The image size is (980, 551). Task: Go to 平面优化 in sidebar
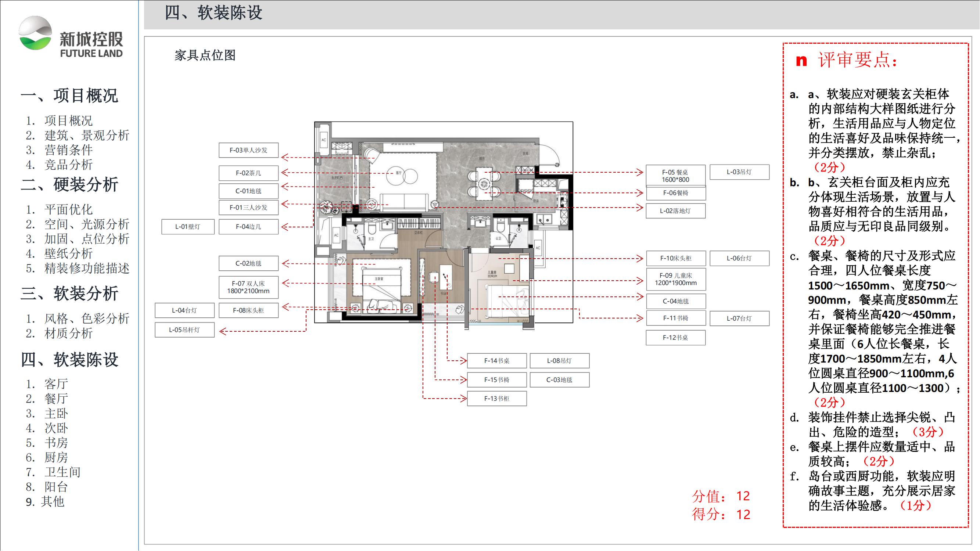pyautogui.click(x=68, y=209)
